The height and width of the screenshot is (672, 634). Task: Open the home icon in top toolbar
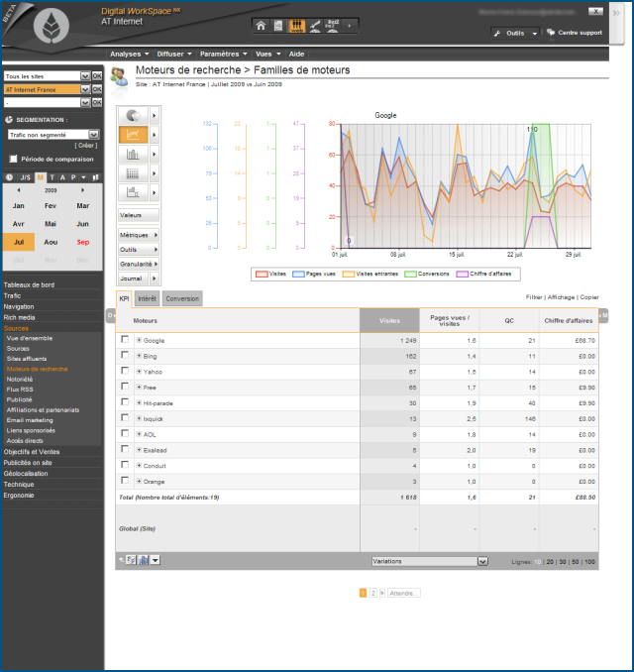(x=261, y=26)
